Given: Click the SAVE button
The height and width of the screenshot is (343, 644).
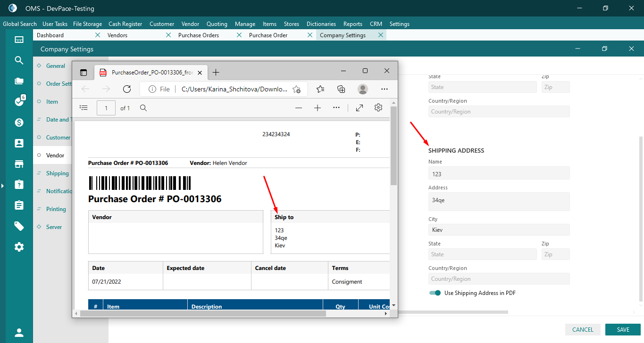Looking at the screenshot, I should coord(623,330).
